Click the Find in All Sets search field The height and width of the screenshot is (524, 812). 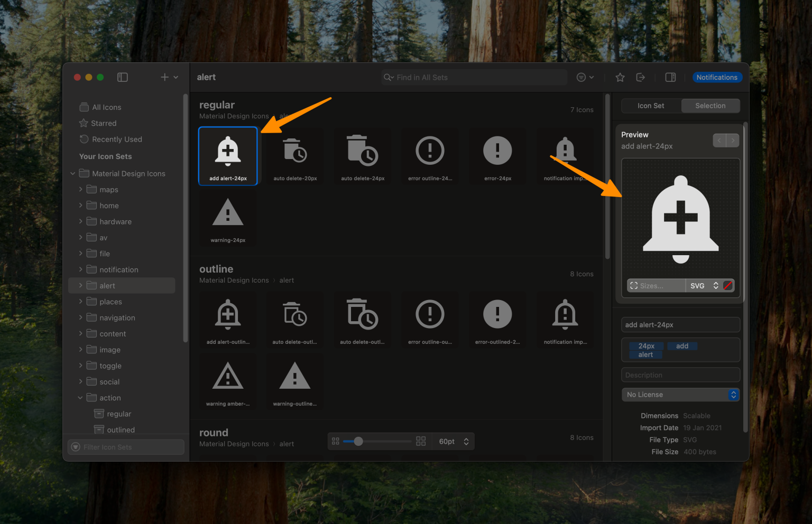(x=473, y=77)
